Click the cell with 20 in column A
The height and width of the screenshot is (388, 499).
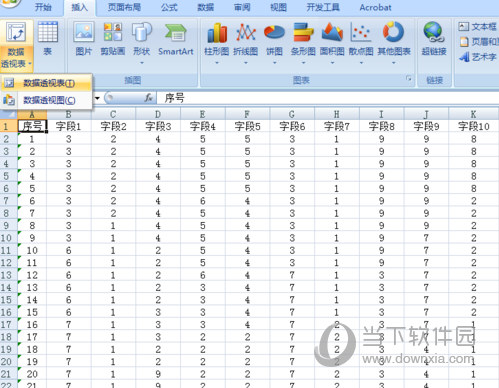pyautogui.click(x=32, y=374)
